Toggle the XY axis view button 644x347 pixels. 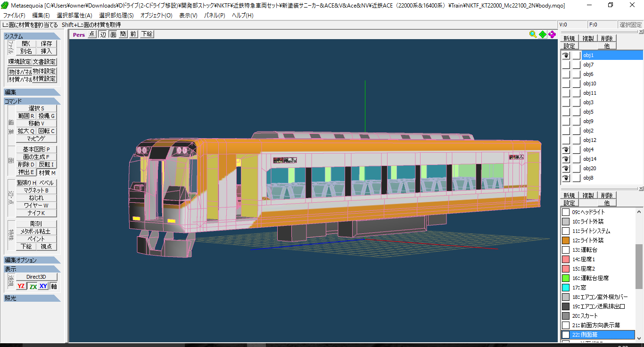point(43,286)
